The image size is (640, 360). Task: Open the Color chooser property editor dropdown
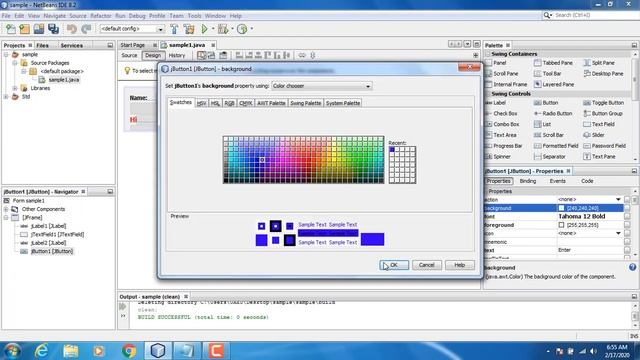(368, 87)
